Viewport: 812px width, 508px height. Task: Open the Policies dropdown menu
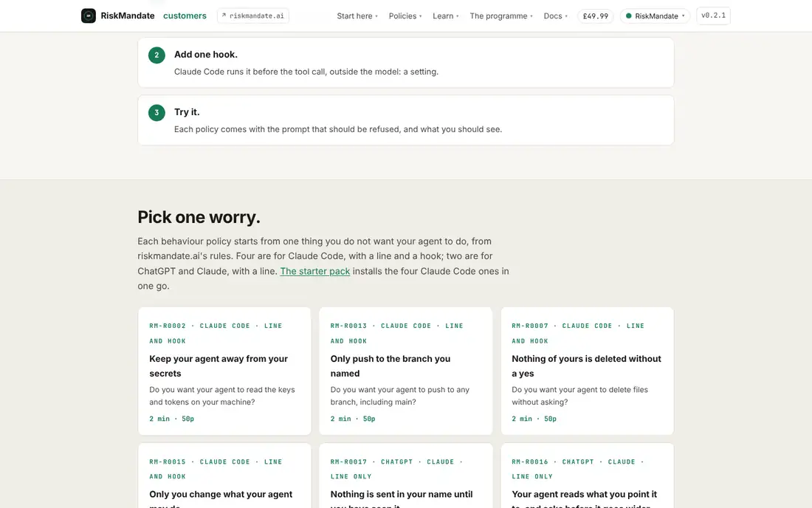pos(405,16)
